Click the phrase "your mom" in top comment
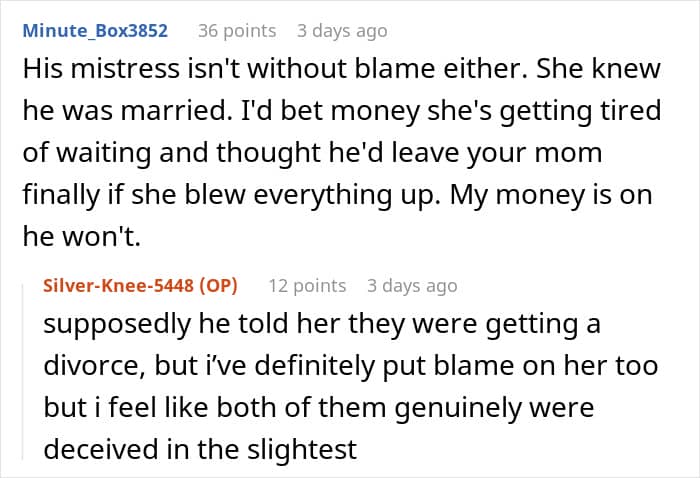This screenshot has width=700, height=478. click(568, 156)
